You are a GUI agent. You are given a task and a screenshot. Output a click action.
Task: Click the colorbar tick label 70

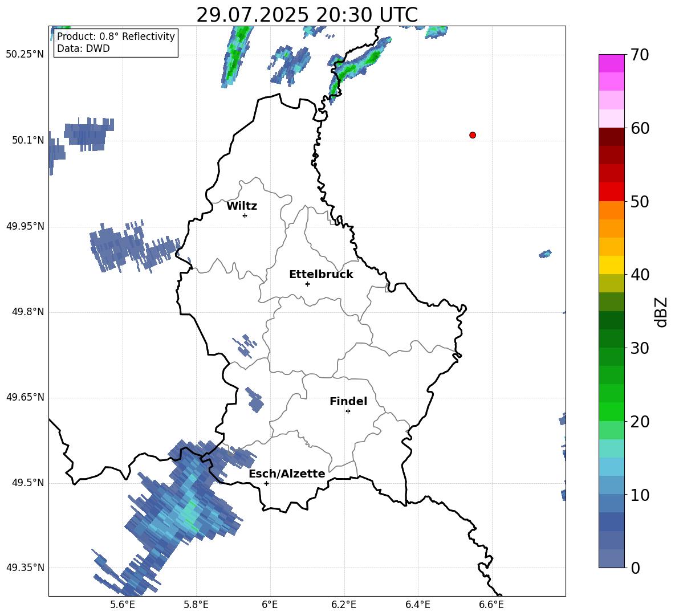(x=640, y=55)
